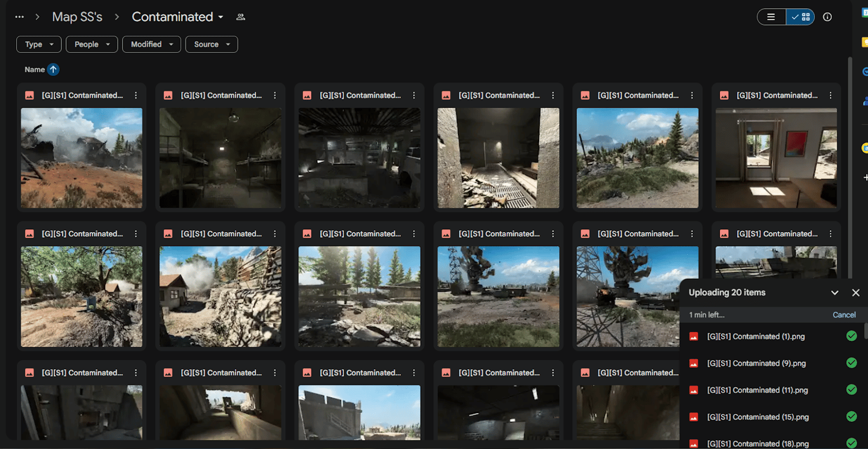The image size is (868, 449).
Task: Close the Uploading 20 items panel
Action: [856, 293]
